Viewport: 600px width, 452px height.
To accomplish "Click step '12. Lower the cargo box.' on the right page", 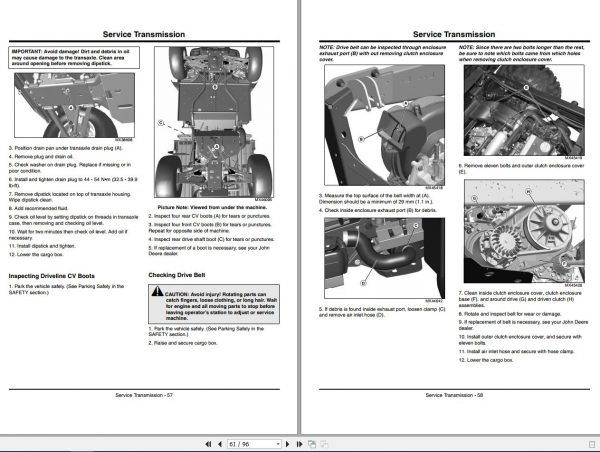I will tap(486, 360).
